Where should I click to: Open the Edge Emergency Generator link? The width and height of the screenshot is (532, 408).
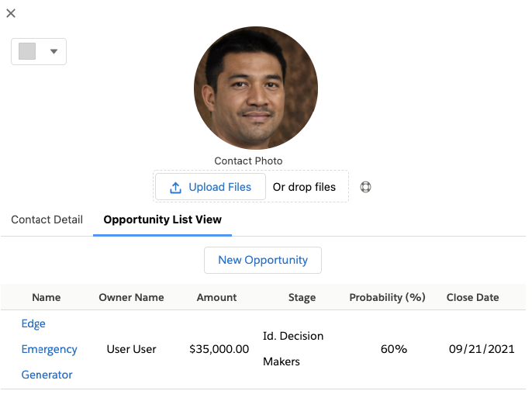click(x=49, y=349)
